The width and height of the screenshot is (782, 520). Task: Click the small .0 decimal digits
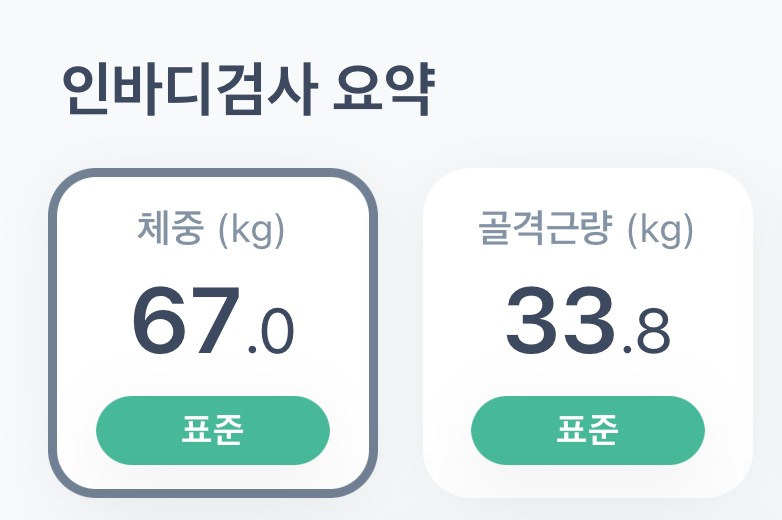[270, 333]
